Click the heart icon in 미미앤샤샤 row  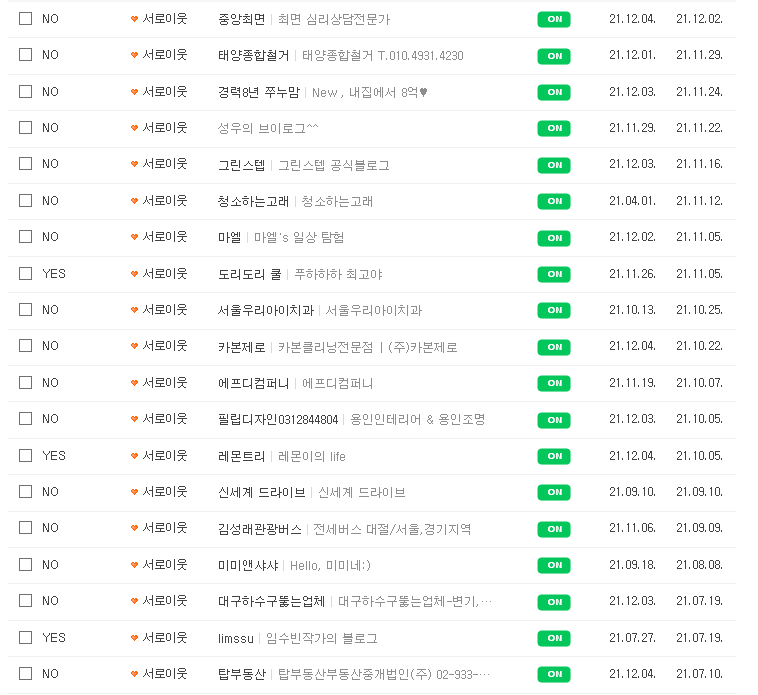pos(134,565)
